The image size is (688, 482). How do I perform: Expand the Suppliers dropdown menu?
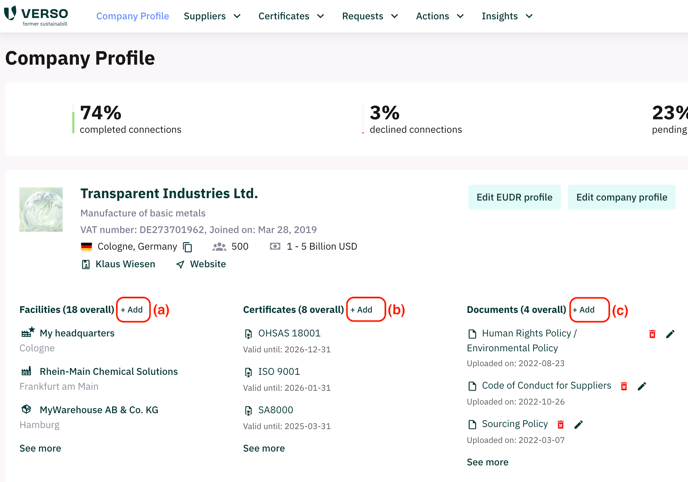(x=212, y=16)
